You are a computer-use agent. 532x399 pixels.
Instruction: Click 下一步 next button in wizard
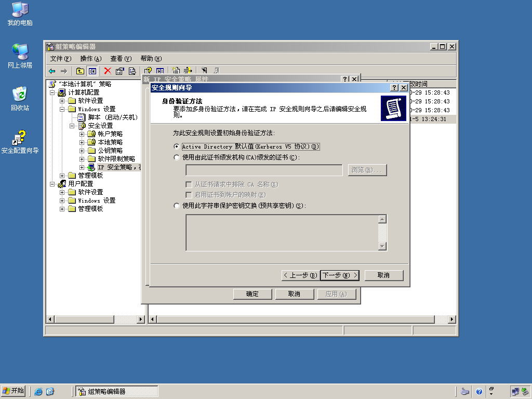pyautogui.click(x=340, y=275)
